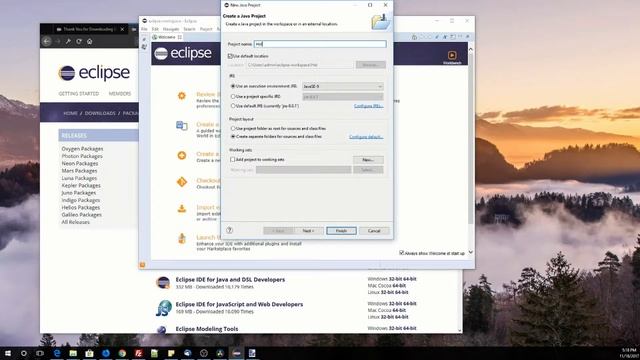Click the orange gear Review icon on Welcome page
Viewport: 640px width, 360px height.
[182, 96]
